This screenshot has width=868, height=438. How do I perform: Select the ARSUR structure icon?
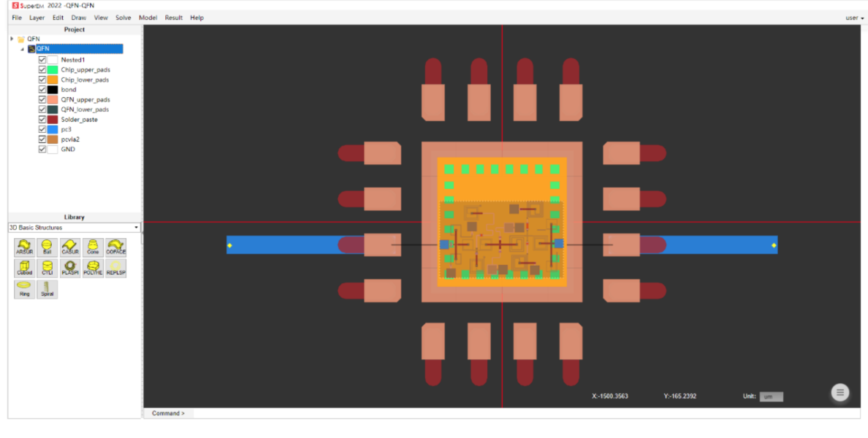point(24,247)
